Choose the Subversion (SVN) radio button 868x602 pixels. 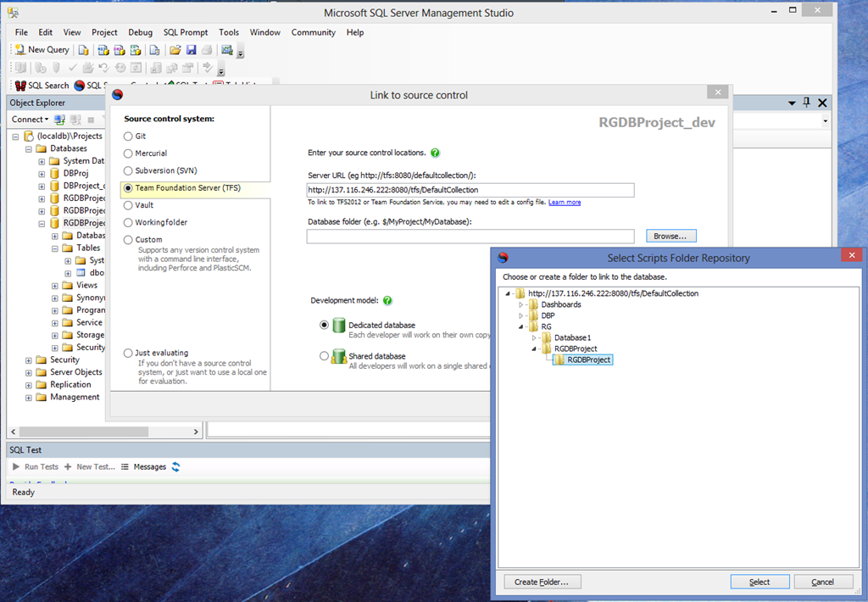point(129,170)
